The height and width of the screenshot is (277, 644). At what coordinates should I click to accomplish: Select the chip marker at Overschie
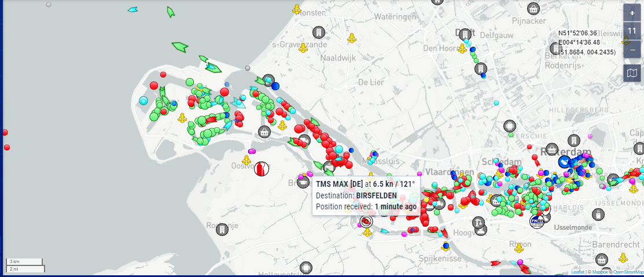[x=509, y=125]
